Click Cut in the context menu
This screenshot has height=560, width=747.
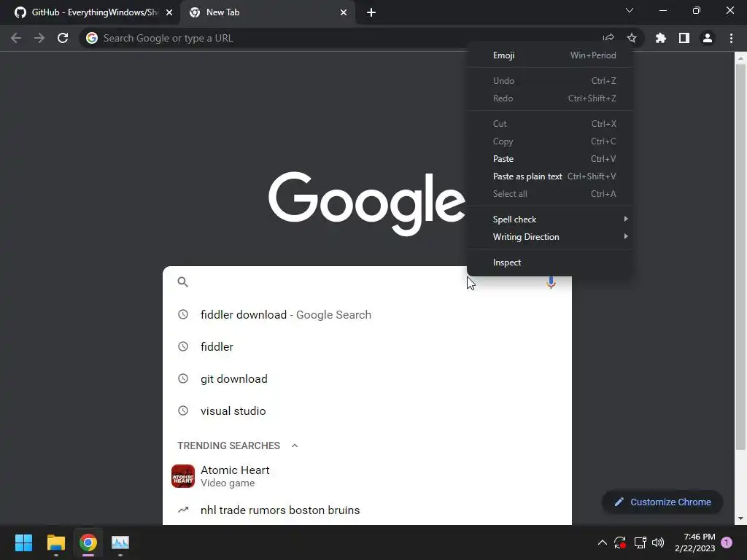[550, 123]
